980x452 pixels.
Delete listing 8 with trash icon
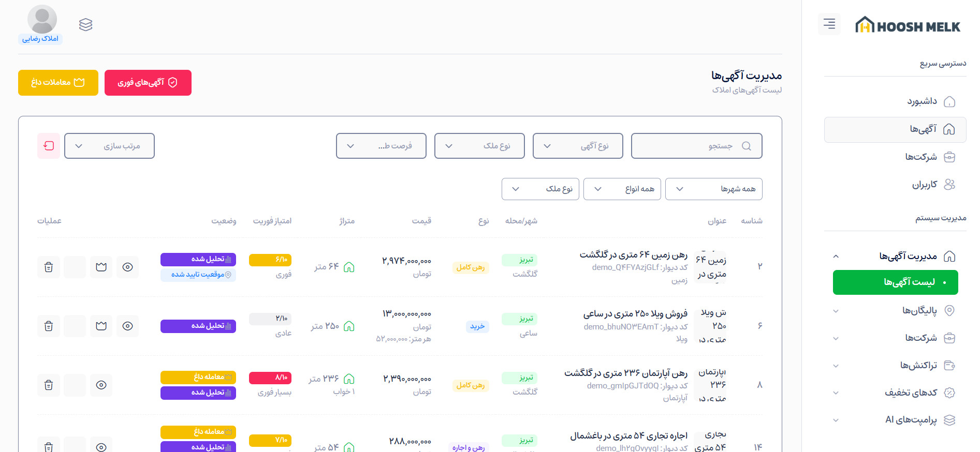(49, 385)
